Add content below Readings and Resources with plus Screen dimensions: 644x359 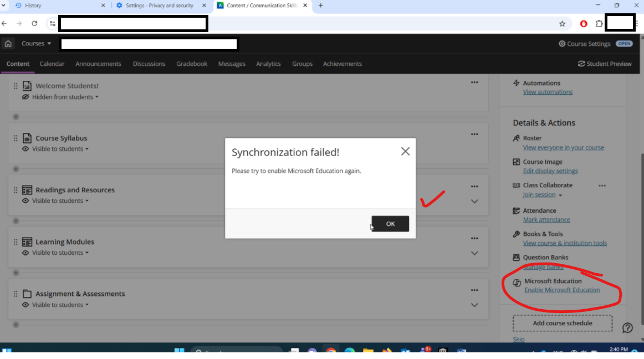pyautogui.click(x=16, y=221)
